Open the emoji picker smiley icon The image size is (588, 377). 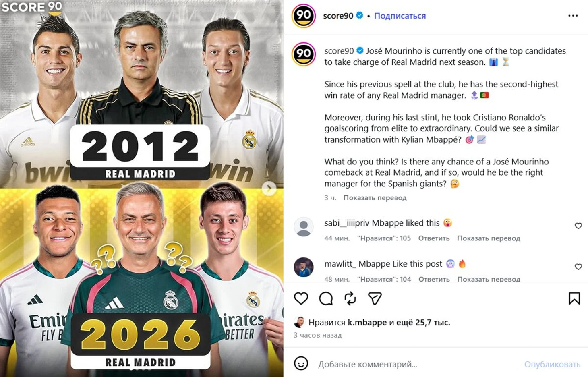coord(301,363)
